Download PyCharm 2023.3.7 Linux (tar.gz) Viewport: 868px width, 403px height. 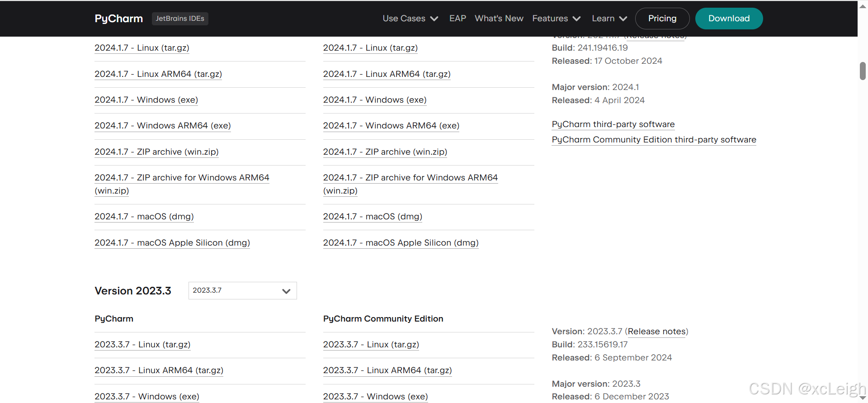click(x=142, y=345)
